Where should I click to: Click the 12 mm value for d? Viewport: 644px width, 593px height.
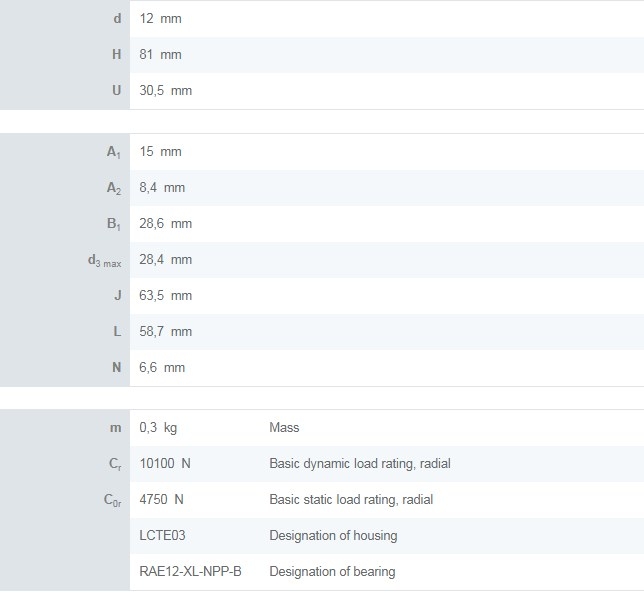point(160,19)
